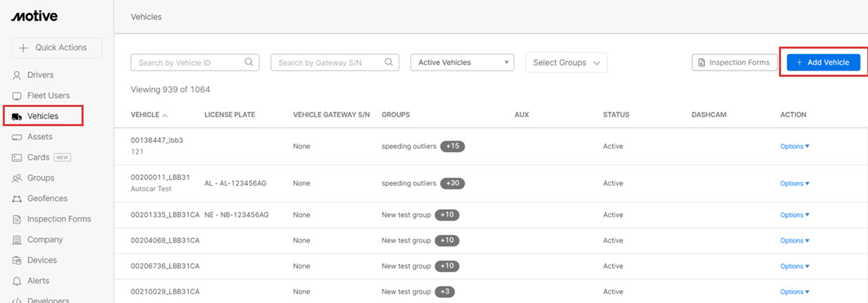
Task: Click the Add Vehicle button
Action: tap(823, 62)
